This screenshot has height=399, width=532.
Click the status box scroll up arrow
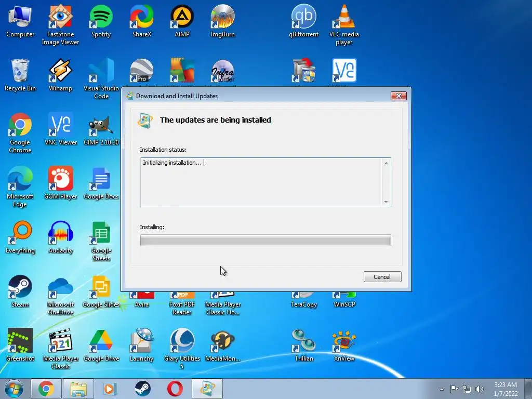[x=386, y=163]
